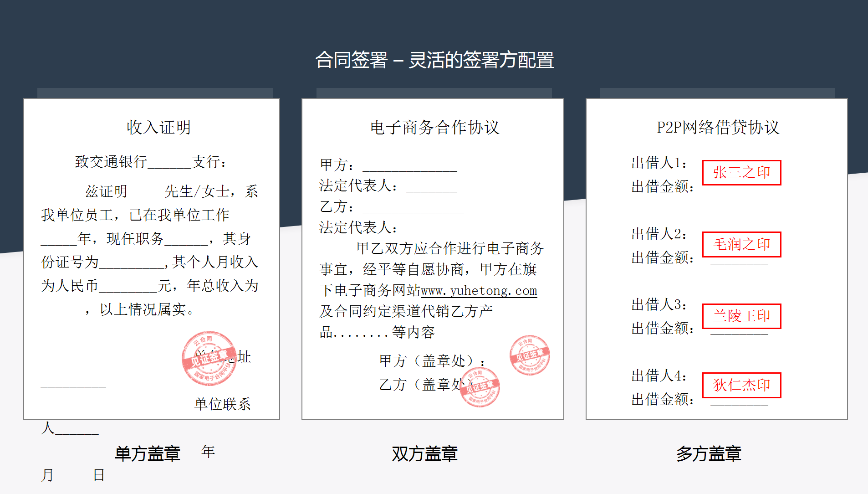The image size is (868, 494).
Task: Click the 兰陵王印 seal
Action: coord(741,316)
